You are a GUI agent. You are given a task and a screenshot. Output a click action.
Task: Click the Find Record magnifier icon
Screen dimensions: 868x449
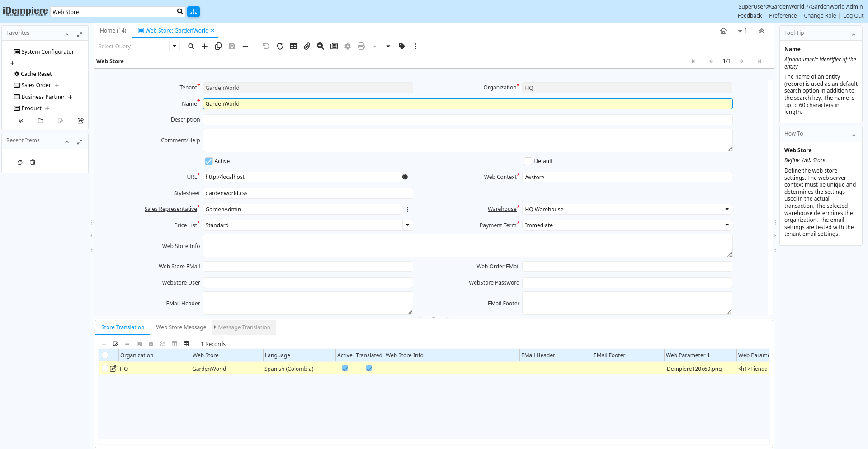point(191,46)
